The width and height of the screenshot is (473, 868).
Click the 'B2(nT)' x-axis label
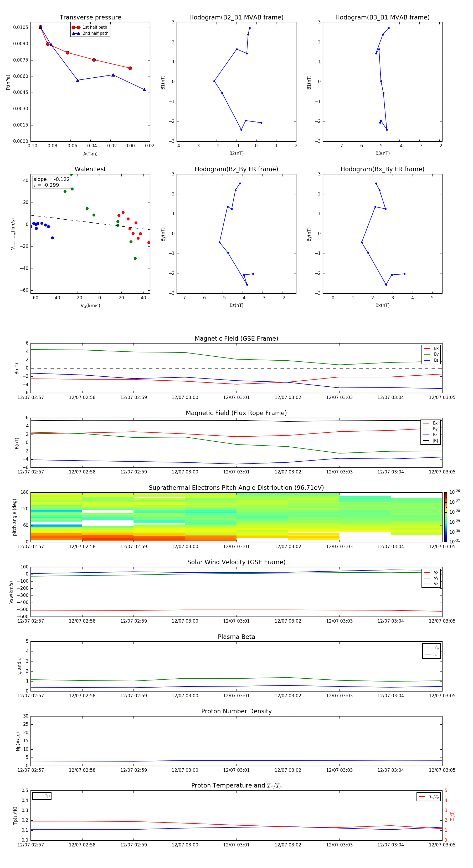[x=236, y=153]
